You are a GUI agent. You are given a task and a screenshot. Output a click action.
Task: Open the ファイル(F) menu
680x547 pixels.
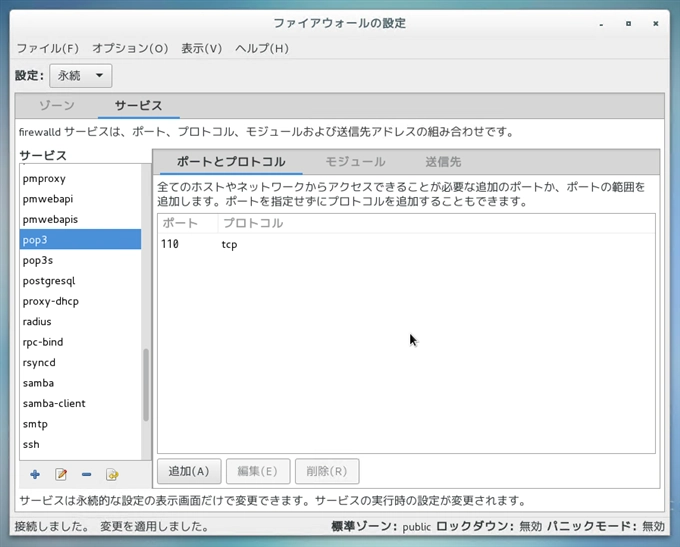pos(48,48)
